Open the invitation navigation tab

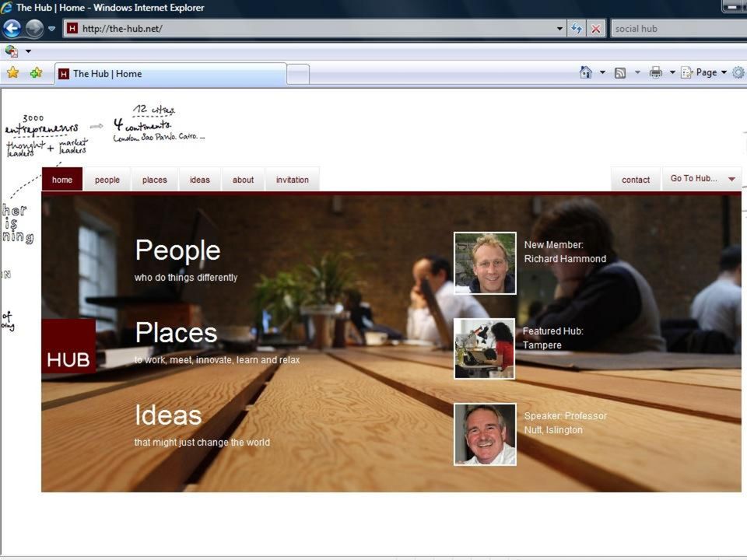(293, 180)
